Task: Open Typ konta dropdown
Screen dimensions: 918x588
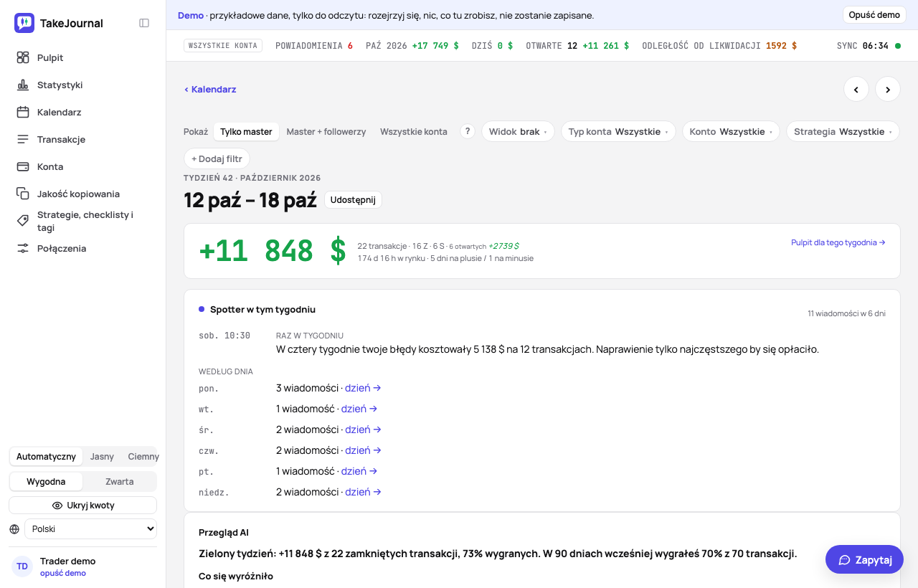Action: (618, 131)
